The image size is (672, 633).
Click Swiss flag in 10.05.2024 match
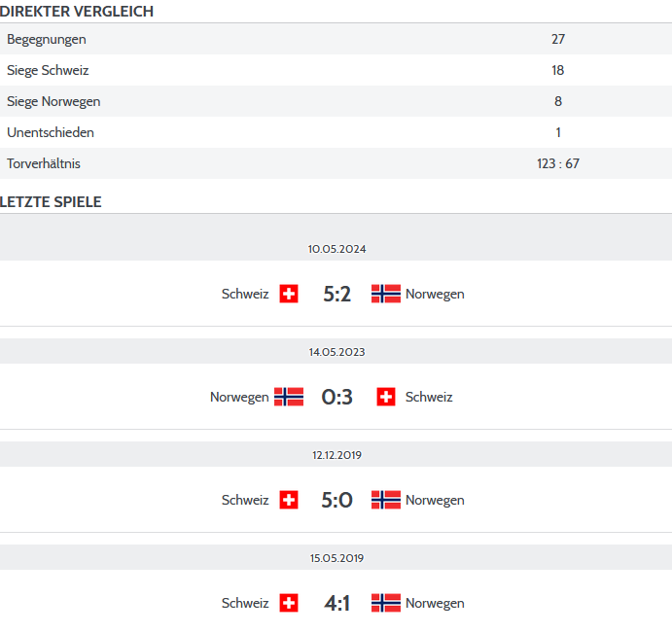(289, 294)
